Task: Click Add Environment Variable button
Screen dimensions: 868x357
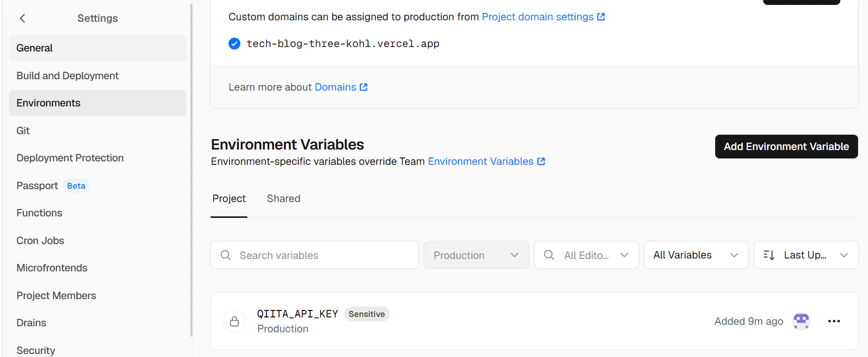Action: pos(786,147)
